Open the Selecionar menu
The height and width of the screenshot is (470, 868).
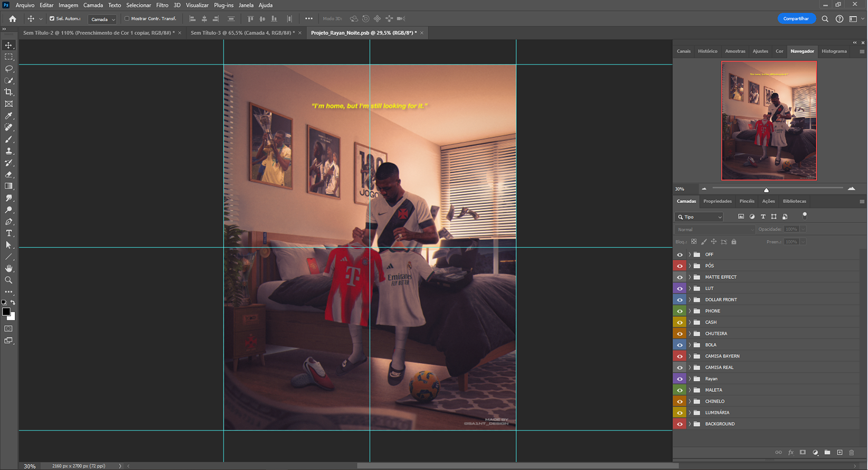click(x=139, y=5)
